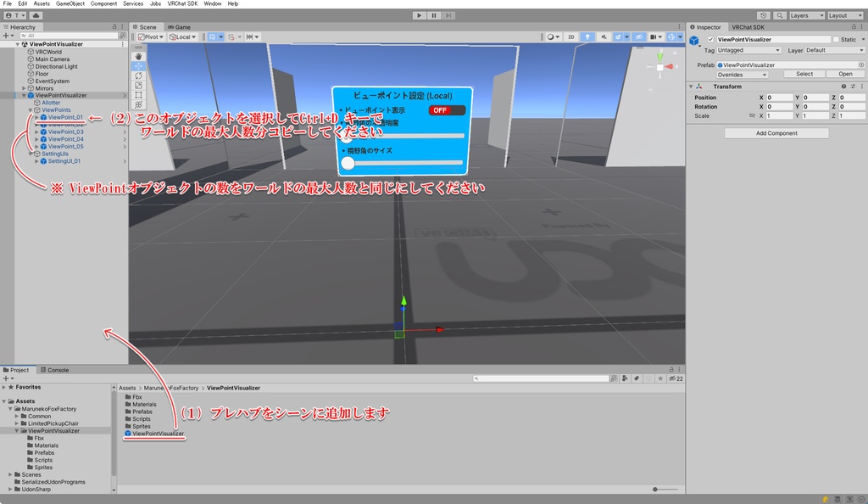Click the prefab Select button
868x504 pixels.
click(x=804, y=74)
